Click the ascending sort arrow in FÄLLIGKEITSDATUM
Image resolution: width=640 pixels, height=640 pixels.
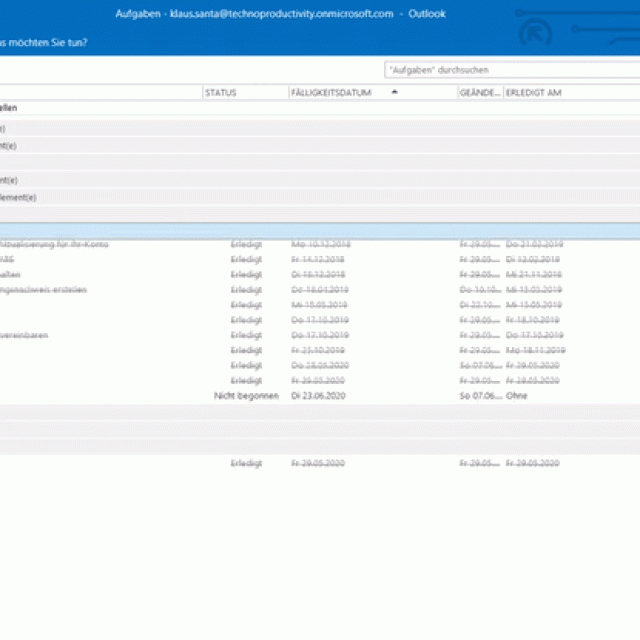[x=394, y=92]
